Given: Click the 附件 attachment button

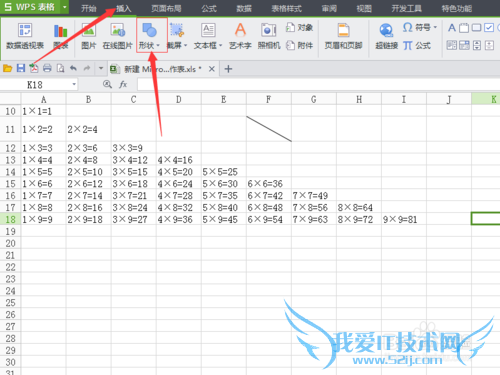Looking at the screenshot, I should tap(299, 45).
